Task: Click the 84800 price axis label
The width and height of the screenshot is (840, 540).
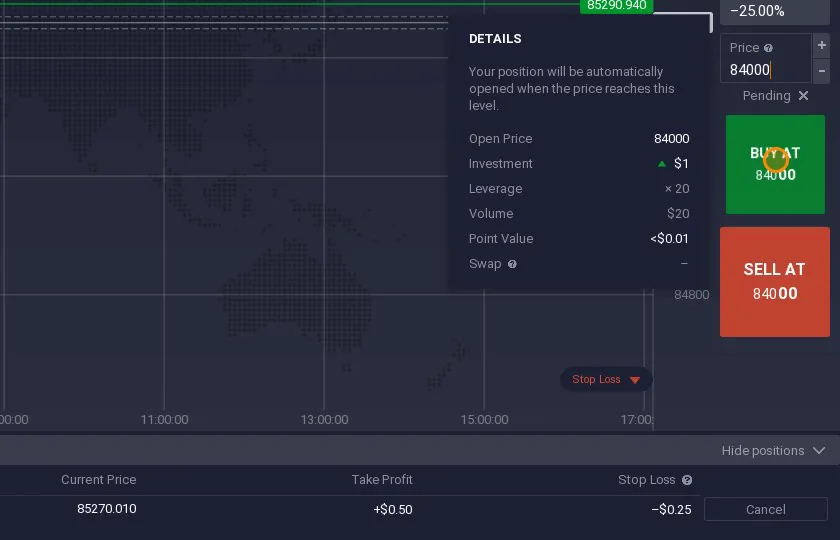Action: click(x=692, y=295)
